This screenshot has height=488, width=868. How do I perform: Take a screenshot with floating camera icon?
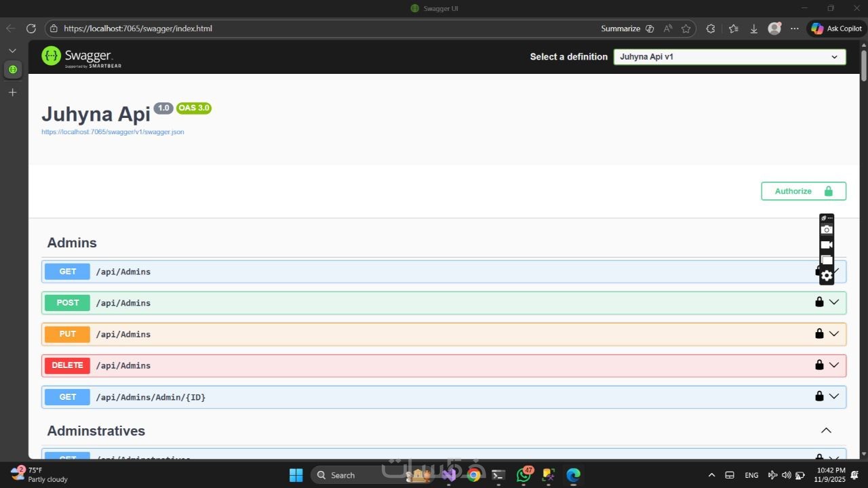pyautogui.click(x=826, y=230)
